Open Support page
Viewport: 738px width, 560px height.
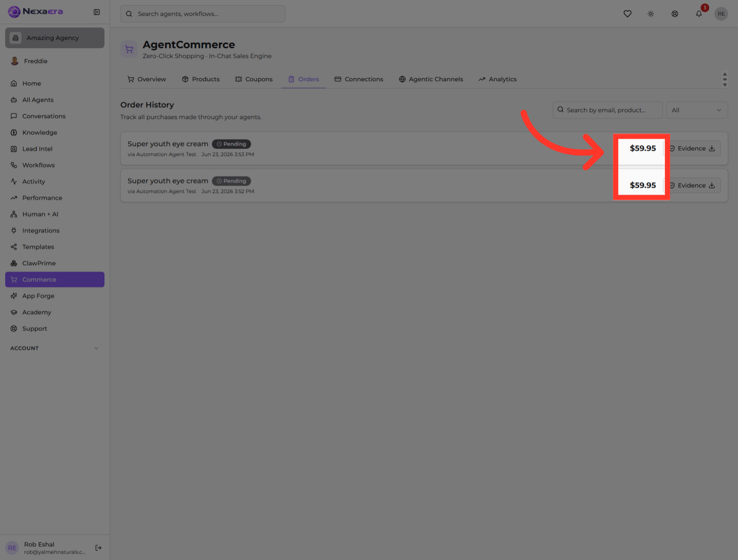[x=55, y=328]
